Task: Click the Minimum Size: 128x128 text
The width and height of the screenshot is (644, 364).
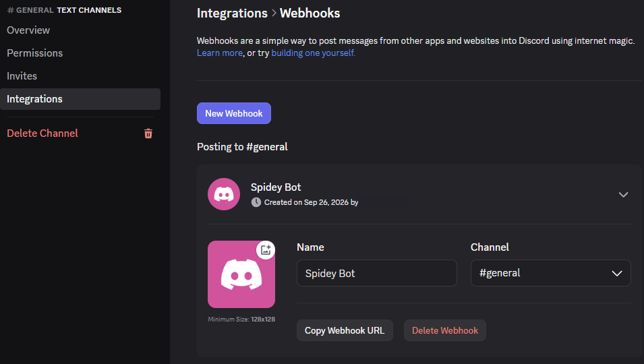Action: pos(241,320)
